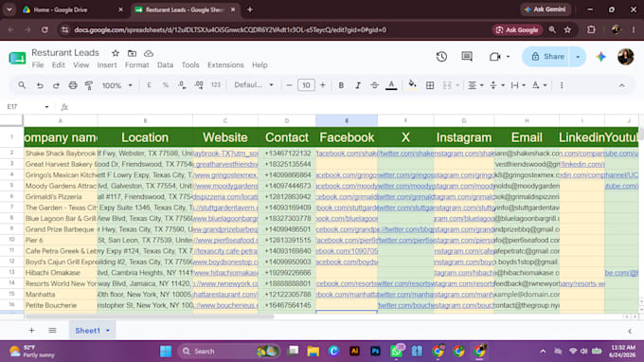Collapse the menus with caret icon
This screenshot has width=644, height=362.
point(622,85)
